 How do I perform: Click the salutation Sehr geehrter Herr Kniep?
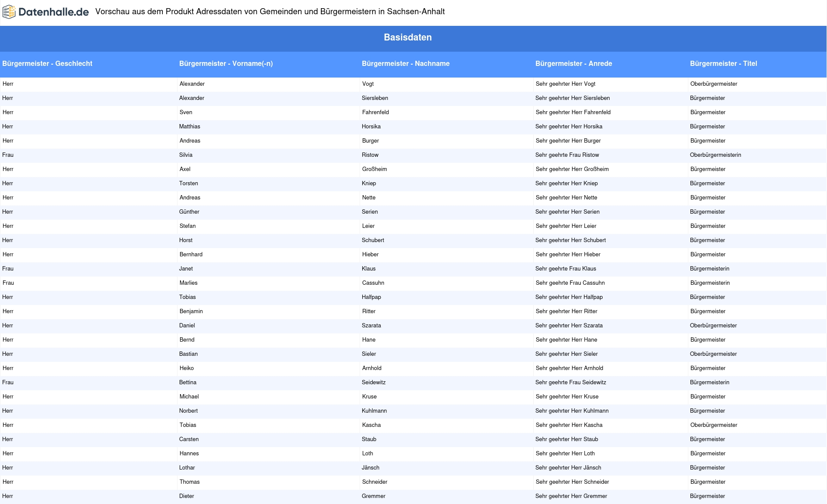point(566,184)
